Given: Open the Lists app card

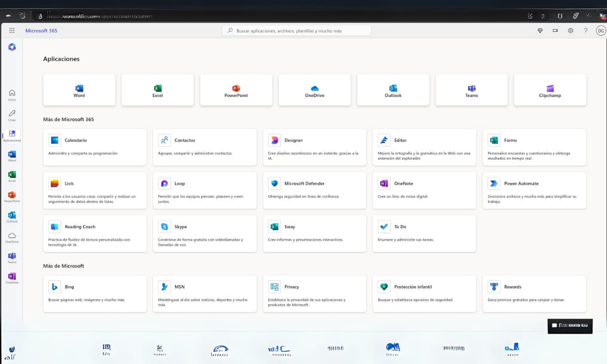Looking at the screenshot, I should click(x=95, y=191).
